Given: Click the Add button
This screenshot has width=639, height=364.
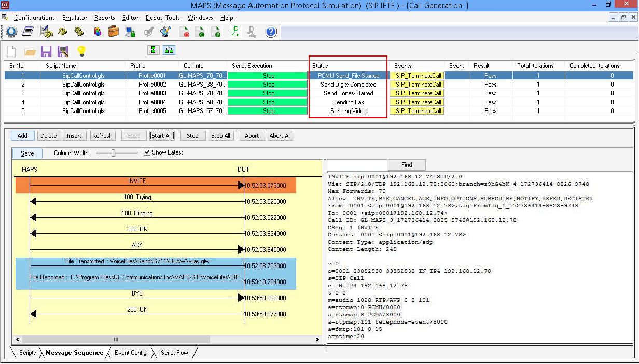Looking at the screenshot, I should point(22,136).
